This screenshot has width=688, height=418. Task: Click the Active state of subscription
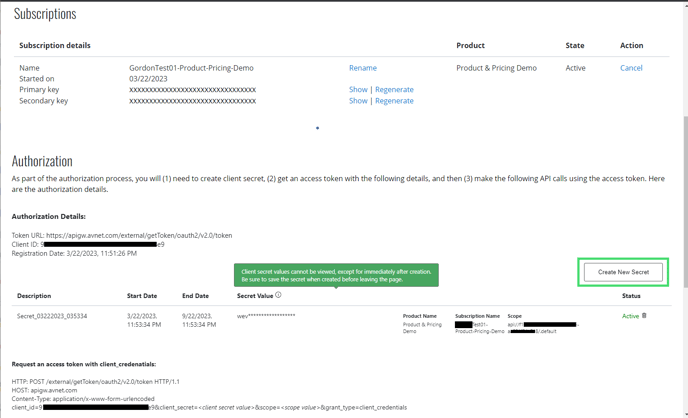575,68
